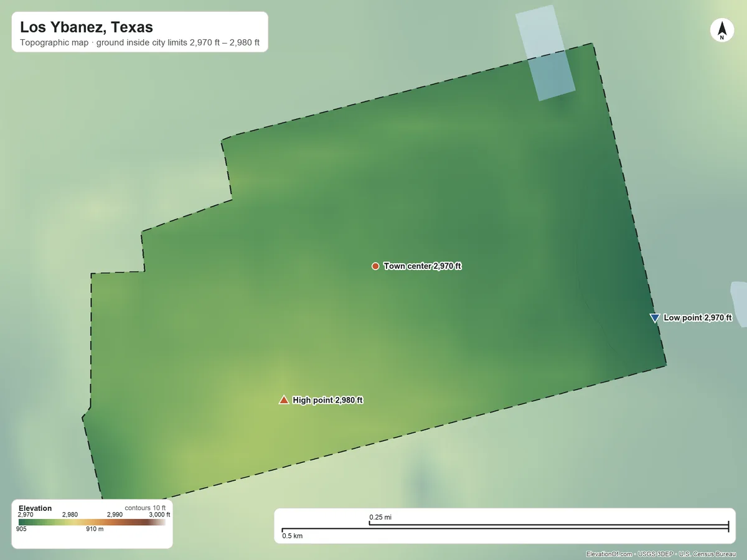This screenshot has height=560, width=747.
Task: Click the light blue water rectangle at the top
Action: tap(545, 53)
